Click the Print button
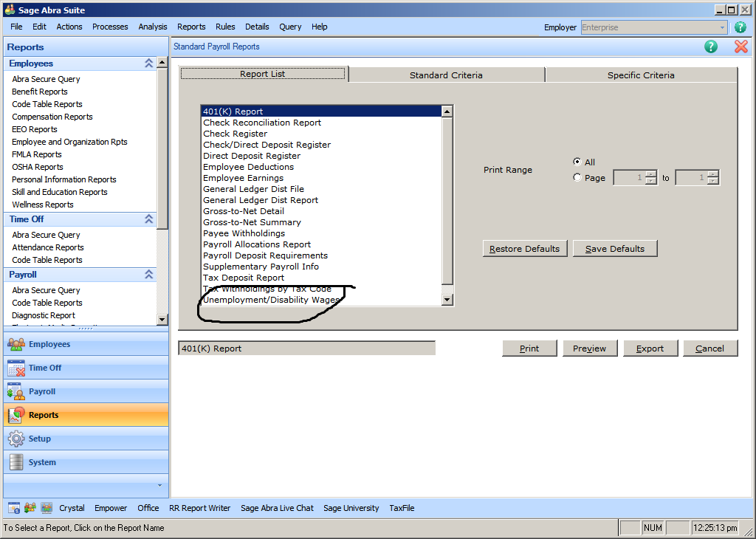Viewport: 756px width, 539px height. [529, 348]
